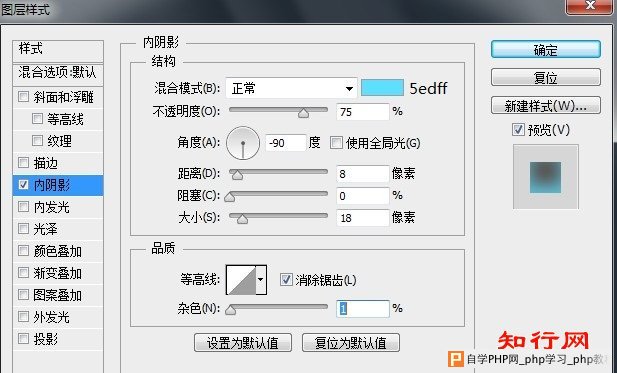
Task: Click the 距离 pixel input field
Action: (363, 174)
